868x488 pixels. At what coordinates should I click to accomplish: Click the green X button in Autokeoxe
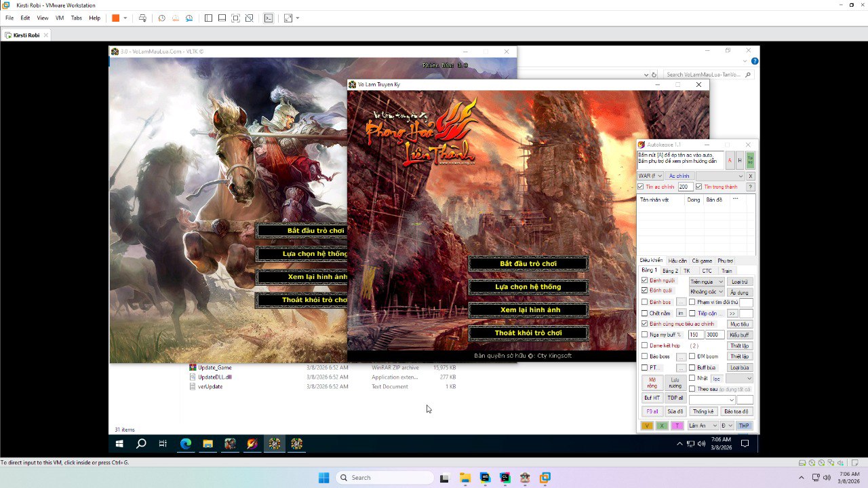coord(663,426)
